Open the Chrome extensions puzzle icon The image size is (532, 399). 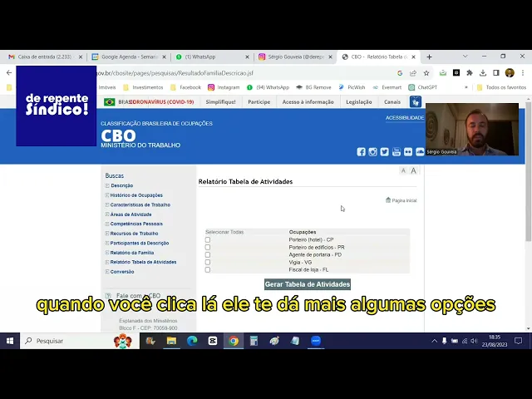[470, 72]
